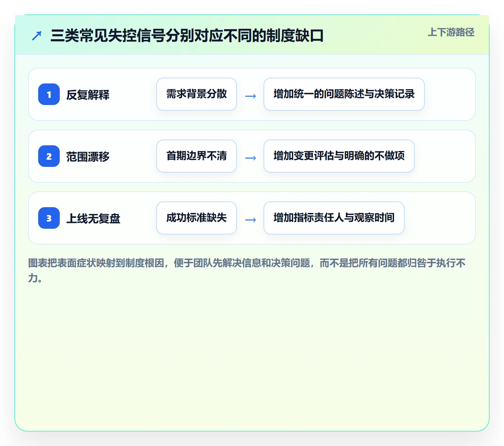Click the 增加变更评估与明确的不做项 box

click(x=339, y=156)
